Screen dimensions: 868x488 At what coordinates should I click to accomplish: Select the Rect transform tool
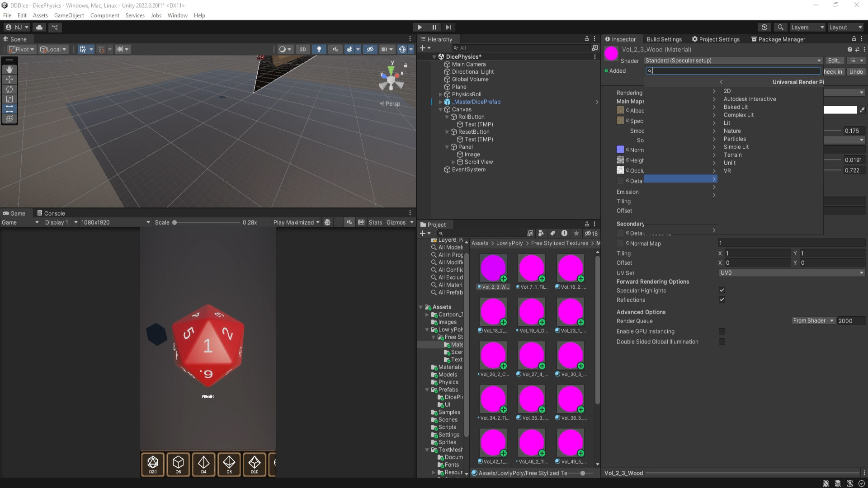click(x=9, y=109)
